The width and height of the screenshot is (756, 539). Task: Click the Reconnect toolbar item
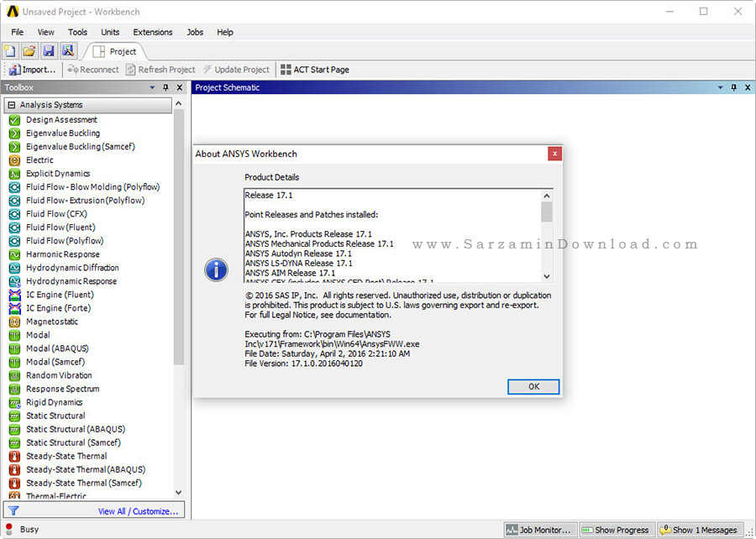tap(93, 70)
